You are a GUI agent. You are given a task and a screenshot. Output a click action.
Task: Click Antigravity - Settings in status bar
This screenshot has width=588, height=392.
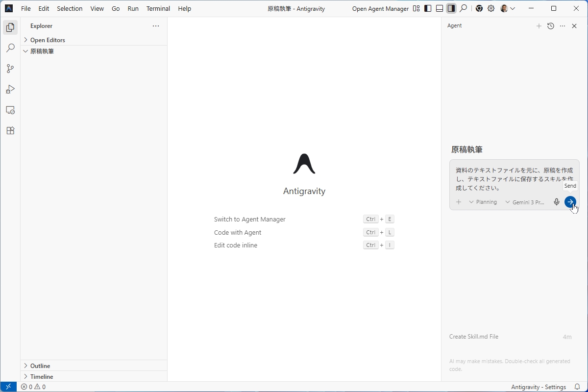pos(539,387)
